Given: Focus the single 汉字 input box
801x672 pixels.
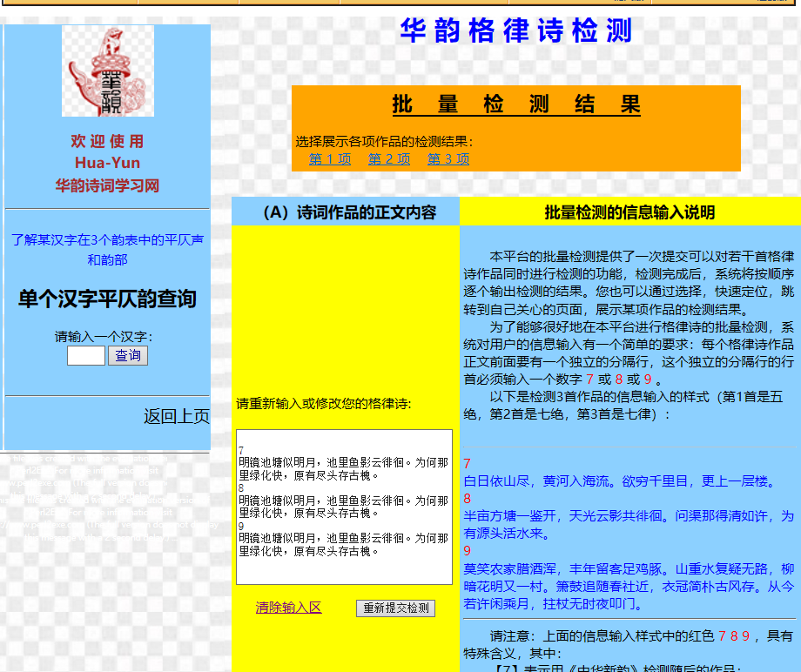Looking at the screenshot, I should pyautogui.click(x=85, y=355).
